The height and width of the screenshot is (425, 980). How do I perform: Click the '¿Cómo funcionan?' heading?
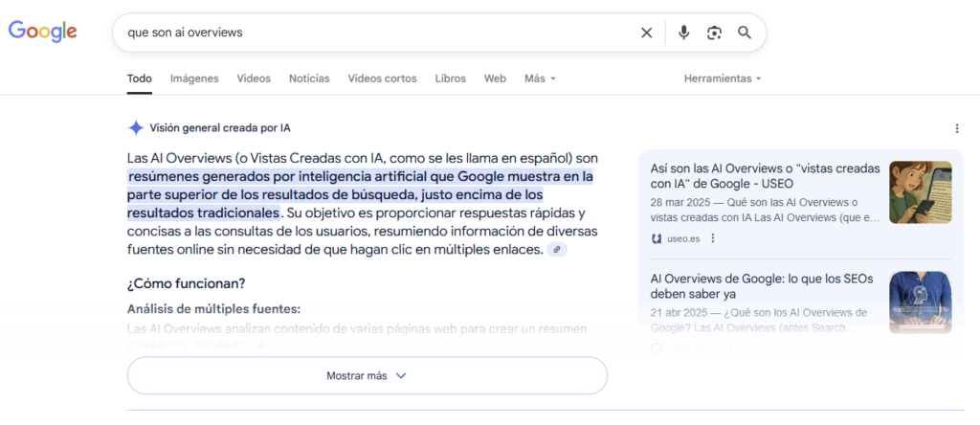[x=186, y=283]
